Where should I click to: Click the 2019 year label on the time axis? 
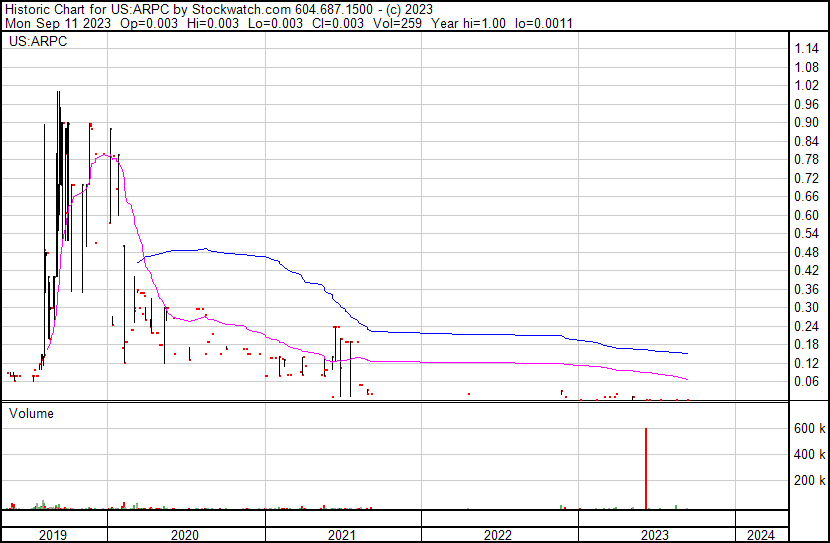53,535
